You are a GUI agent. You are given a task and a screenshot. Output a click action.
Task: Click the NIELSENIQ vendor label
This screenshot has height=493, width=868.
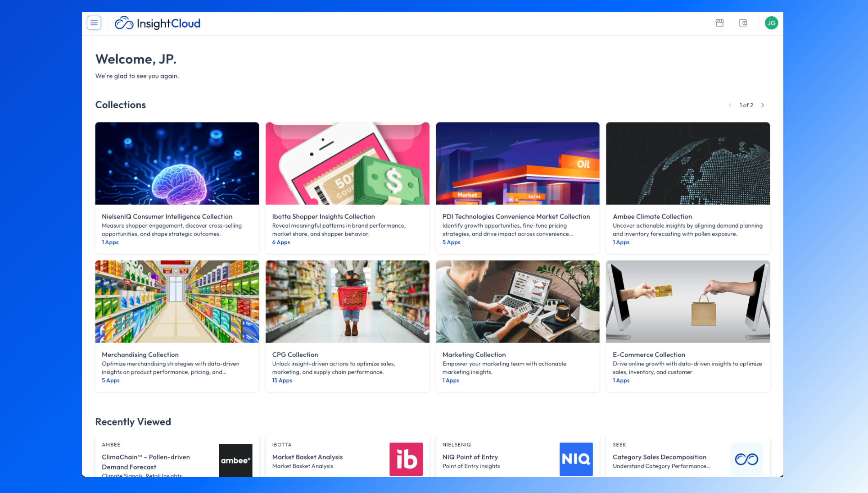457,445
